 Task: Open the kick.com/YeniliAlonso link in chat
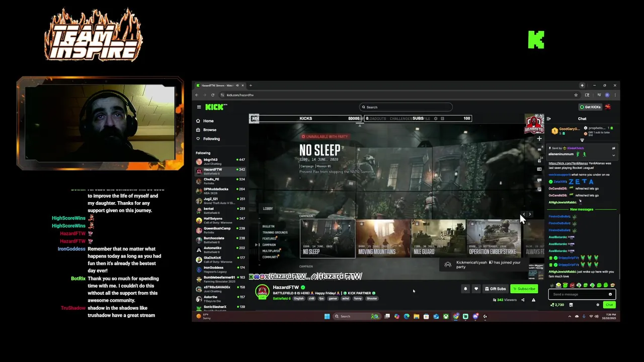(x=568, y=163)
